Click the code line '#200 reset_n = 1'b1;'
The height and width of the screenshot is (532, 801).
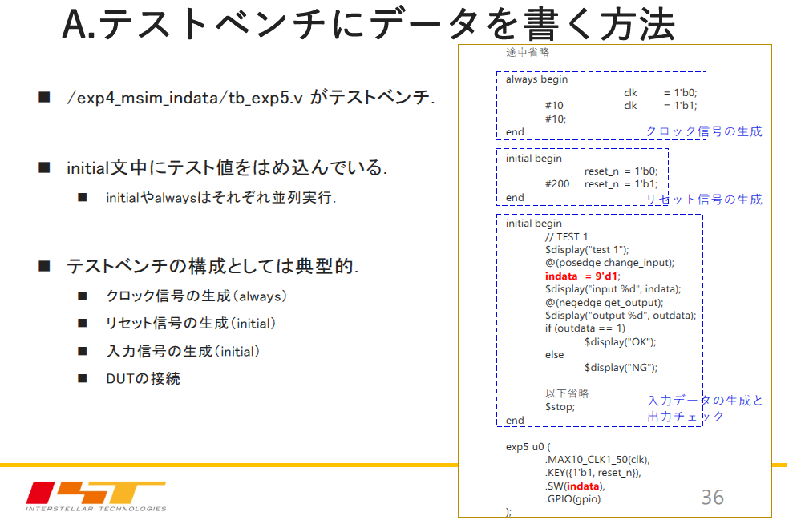[601, 184]
